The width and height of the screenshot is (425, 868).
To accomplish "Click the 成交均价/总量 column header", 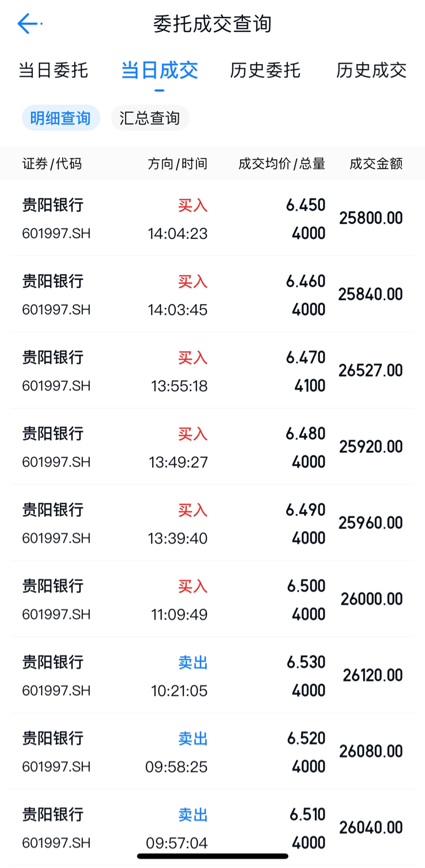I will 282,164.
